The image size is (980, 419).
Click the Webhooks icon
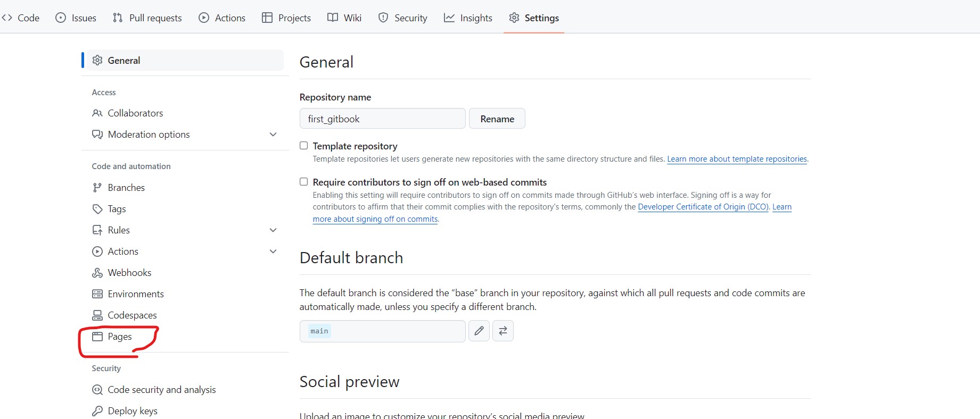tap(97, 273)
